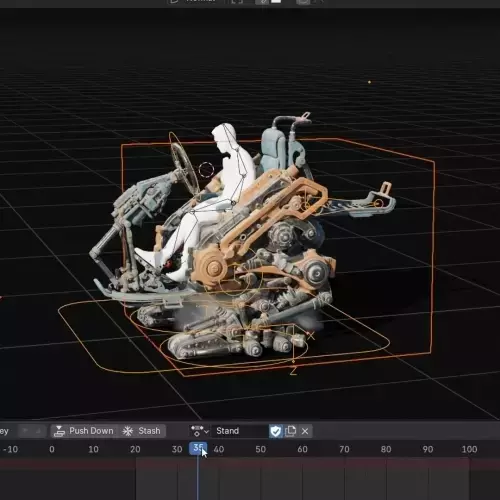Click frame 100 on the timeline ruler
The height and width of the screenshot is (500, 500).
[x=469, y=449]
